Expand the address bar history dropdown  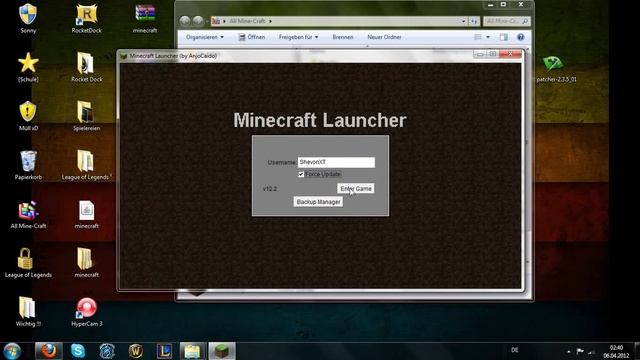point(463,21)
